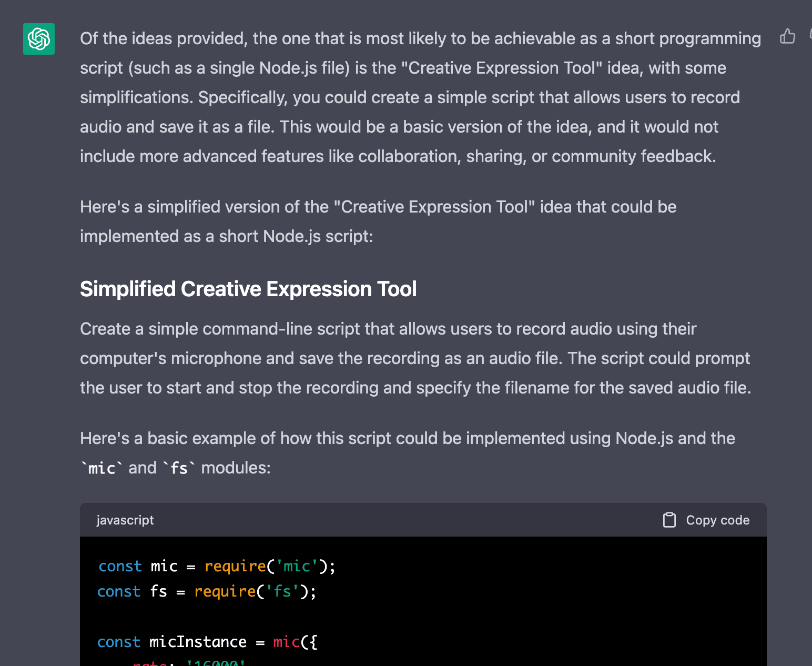Click the paragraph starting "Create a simple command-line"
Screen dimensions: 812x666
[x=414, y=358]
